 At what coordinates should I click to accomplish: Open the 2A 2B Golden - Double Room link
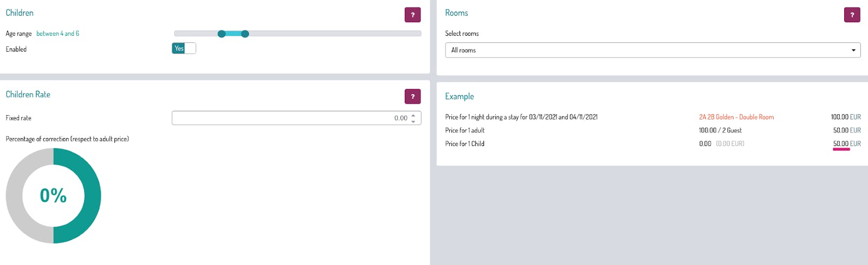[x=736, y=117]
